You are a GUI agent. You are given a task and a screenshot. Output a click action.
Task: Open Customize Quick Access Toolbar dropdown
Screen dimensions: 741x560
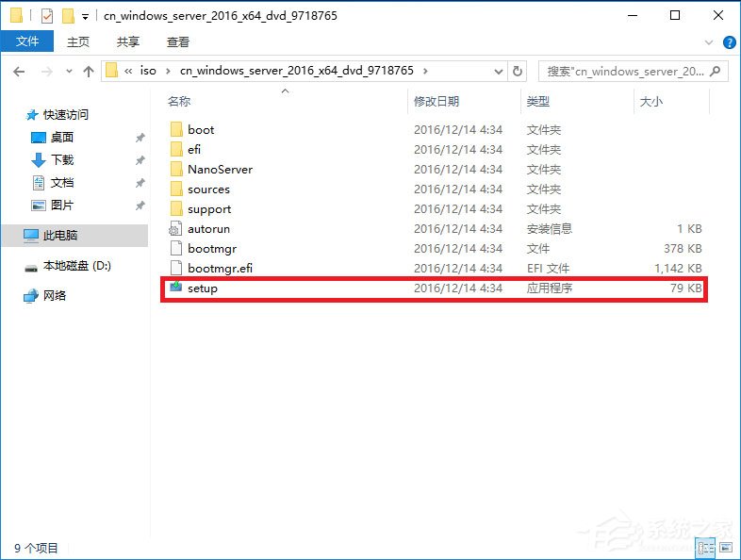pyautogui.click(x=85, y=17)
